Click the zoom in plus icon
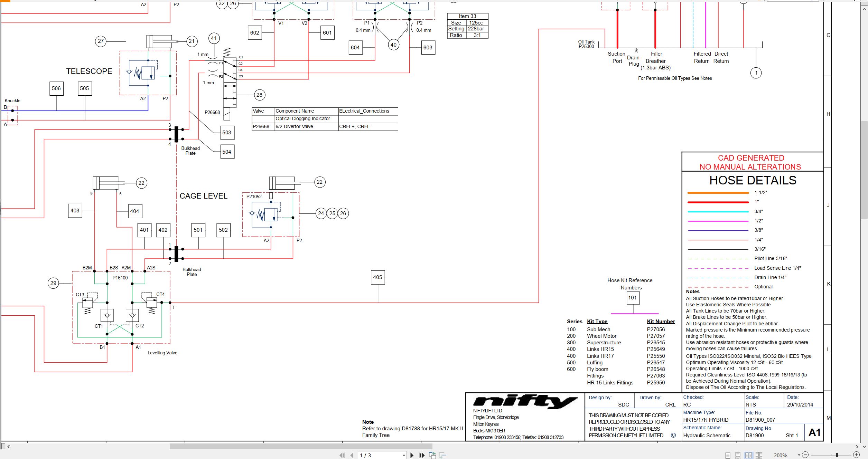Viewport: 868px width, 459px height. [x=856, y=455]
